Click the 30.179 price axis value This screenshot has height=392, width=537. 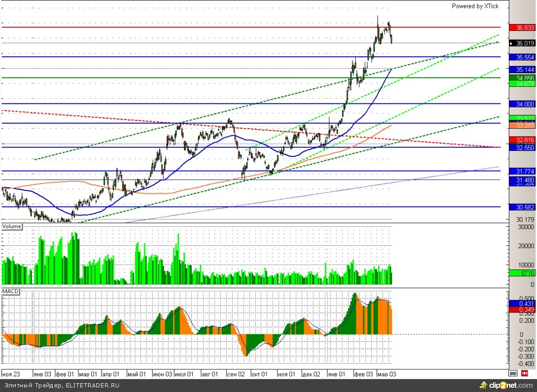(525, 220)
